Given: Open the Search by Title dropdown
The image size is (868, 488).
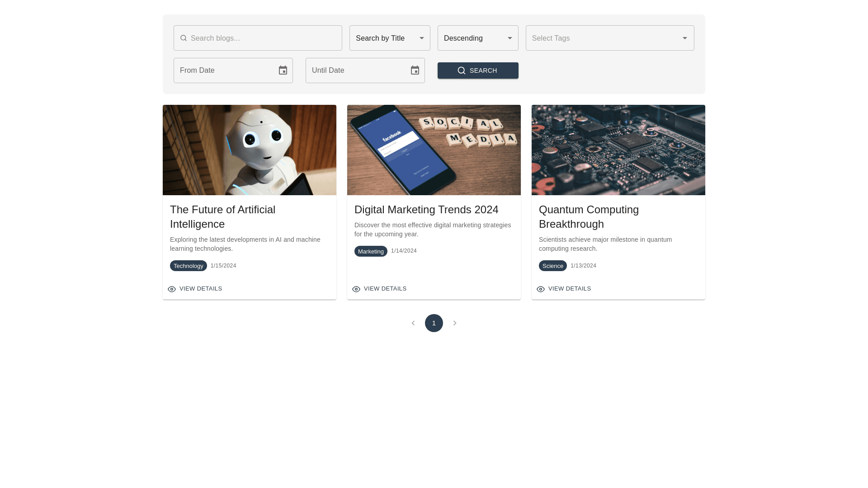Looking at the screenshot, I should tap(389, 38).
